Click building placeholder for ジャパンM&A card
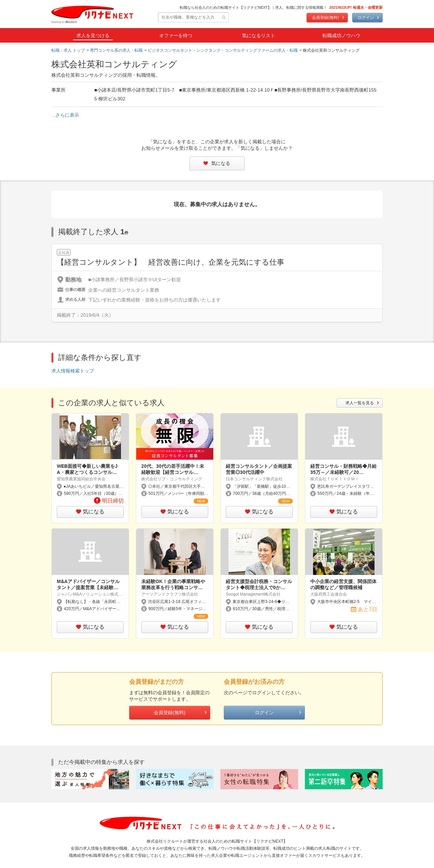This screenshot has width=434, height=868. (90, 552)
